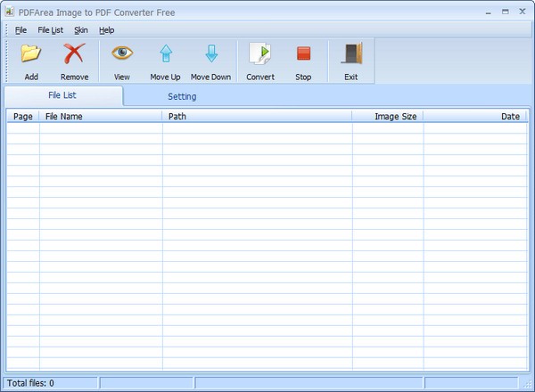
Task: Minimize the converter window
Action: click(x=489, y=12)
